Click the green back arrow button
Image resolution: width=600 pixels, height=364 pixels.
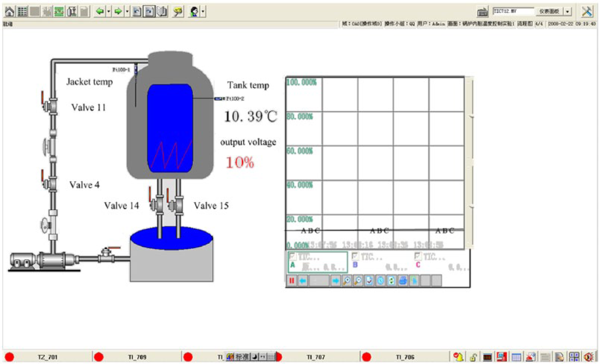[x=100, y=12]
